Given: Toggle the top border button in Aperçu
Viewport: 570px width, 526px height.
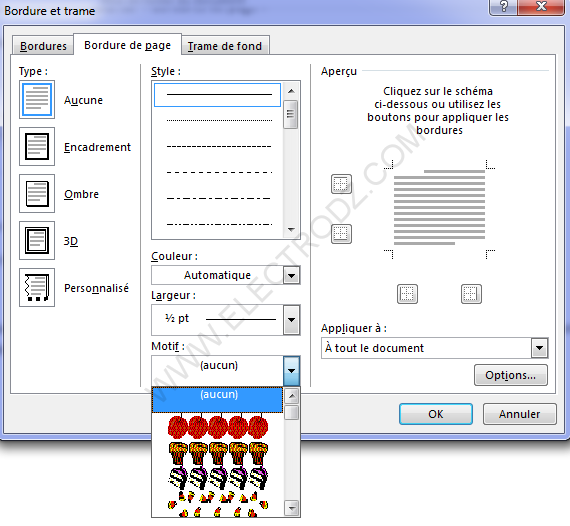Looking at the screenshot, I should 341,184.
